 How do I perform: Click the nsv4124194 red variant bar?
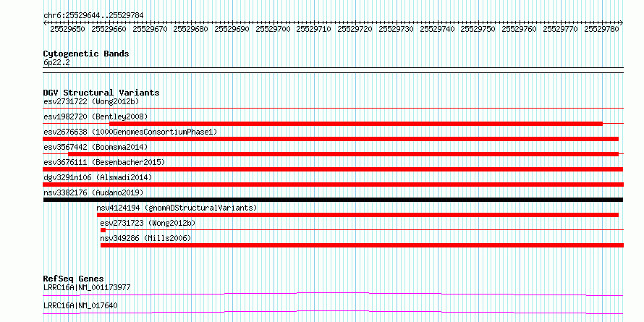(x=357, y=215)
